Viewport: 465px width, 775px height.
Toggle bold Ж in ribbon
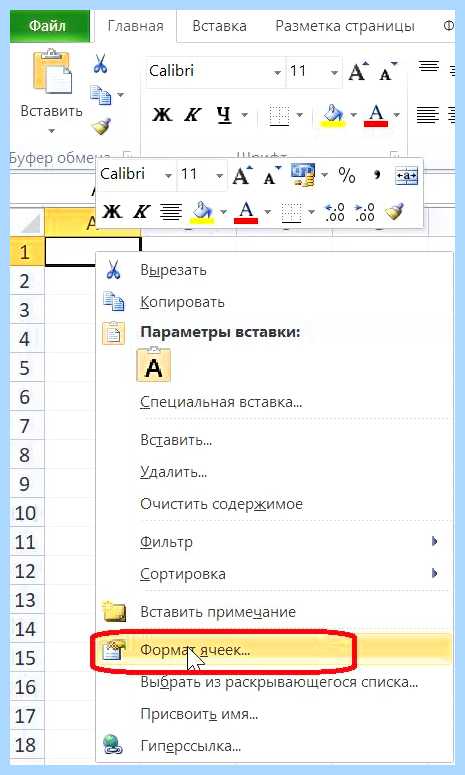pos(162,115)
